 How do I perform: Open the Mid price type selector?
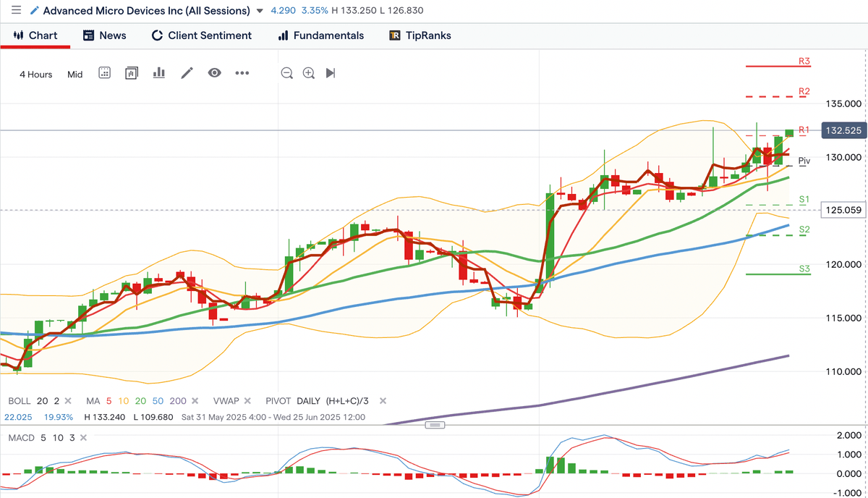pyautogui.click(x=75, y=74)
